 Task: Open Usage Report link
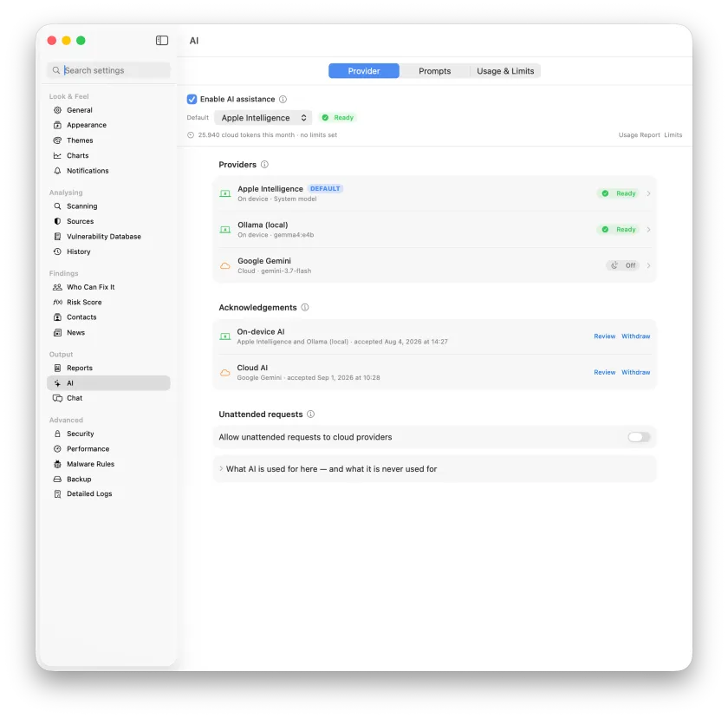[639, 135]
